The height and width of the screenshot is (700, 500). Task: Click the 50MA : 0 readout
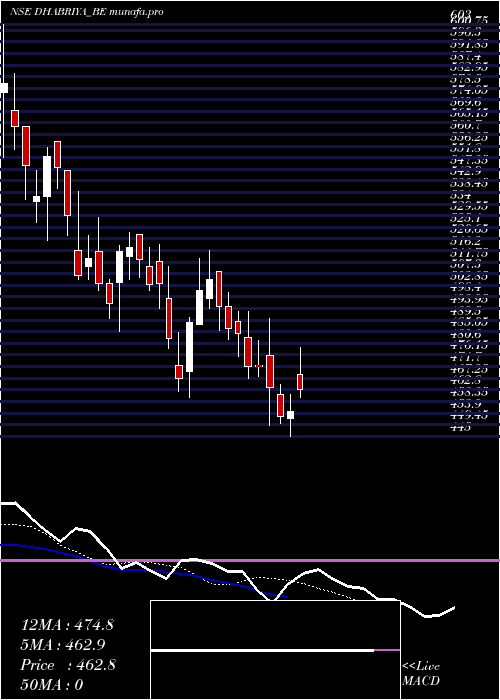coord(52,685)
